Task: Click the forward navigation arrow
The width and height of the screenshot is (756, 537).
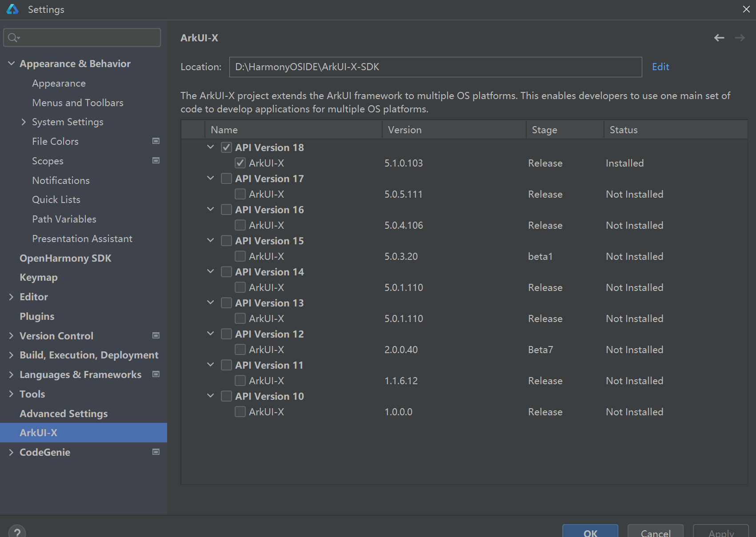Action: point(740,38)
